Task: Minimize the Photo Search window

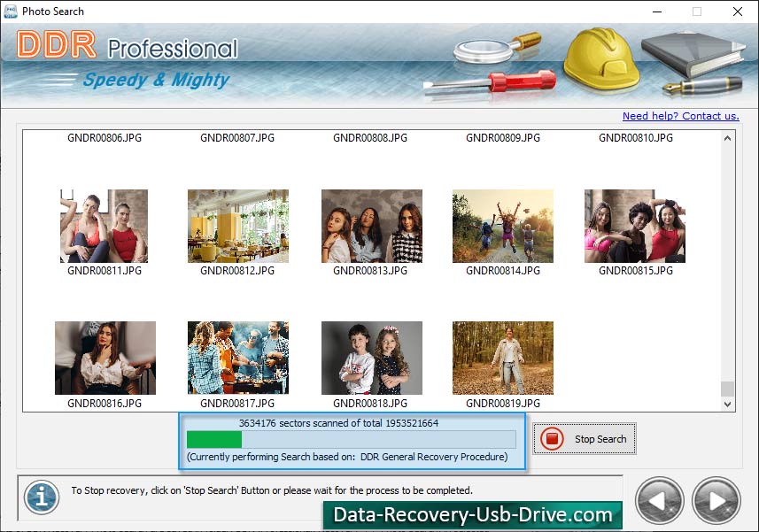Action: click(x=657, y=12)
